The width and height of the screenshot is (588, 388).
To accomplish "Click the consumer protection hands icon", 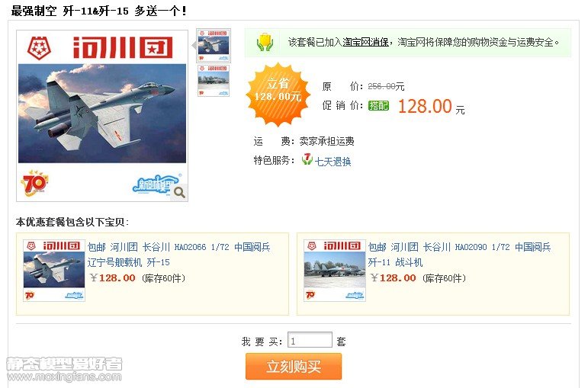I will 265,43.
